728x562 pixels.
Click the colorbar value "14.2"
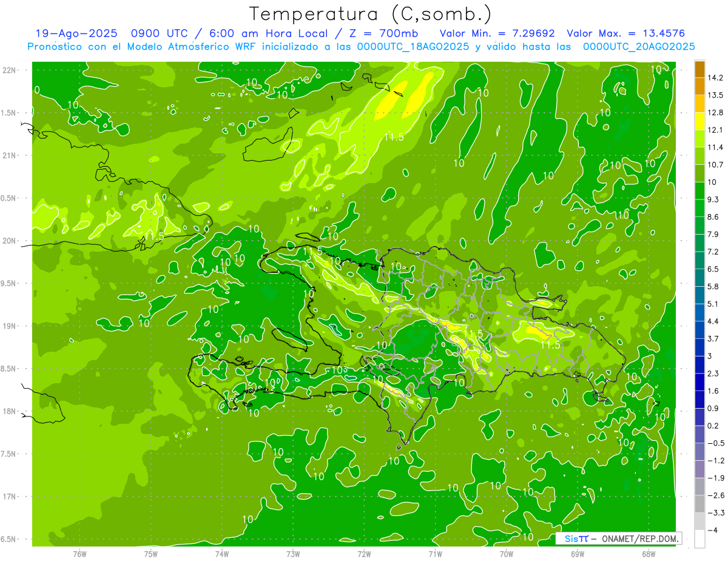716,78
